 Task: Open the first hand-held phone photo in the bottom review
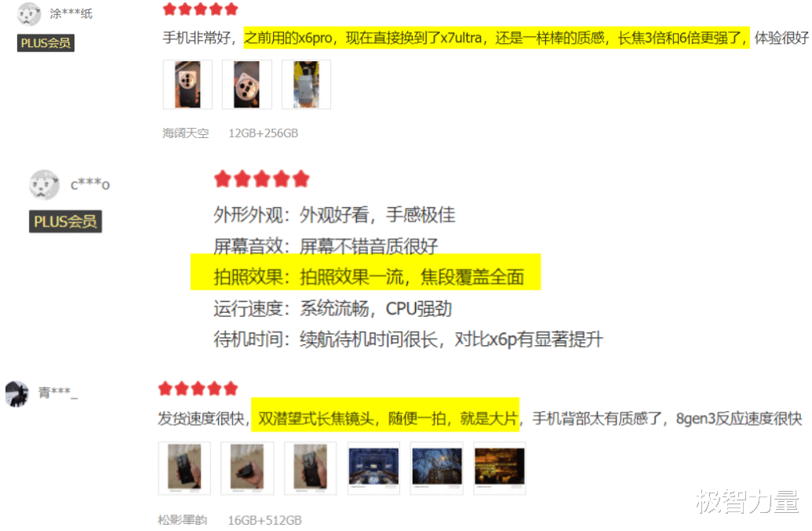pos(184,467)
